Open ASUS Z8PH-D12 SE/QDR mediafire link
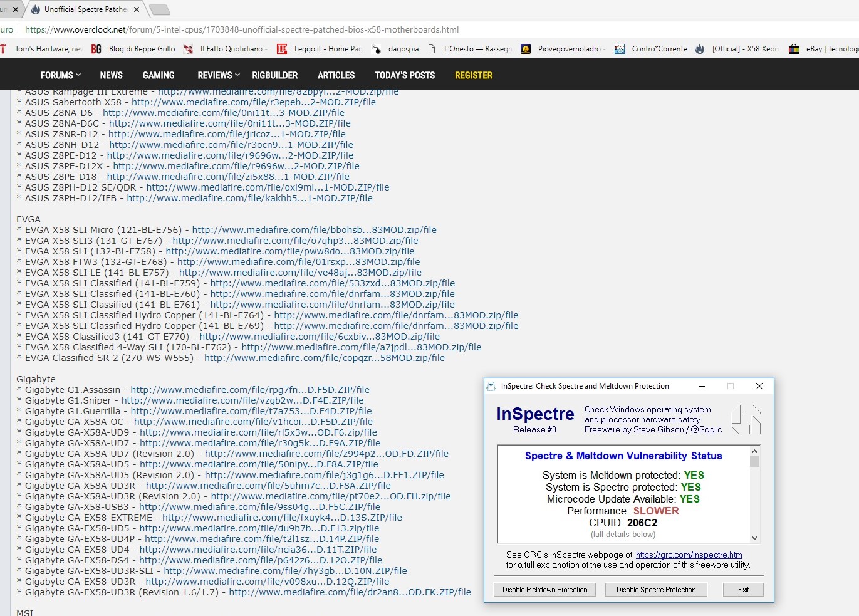The image size is (859, 616). 268,187
